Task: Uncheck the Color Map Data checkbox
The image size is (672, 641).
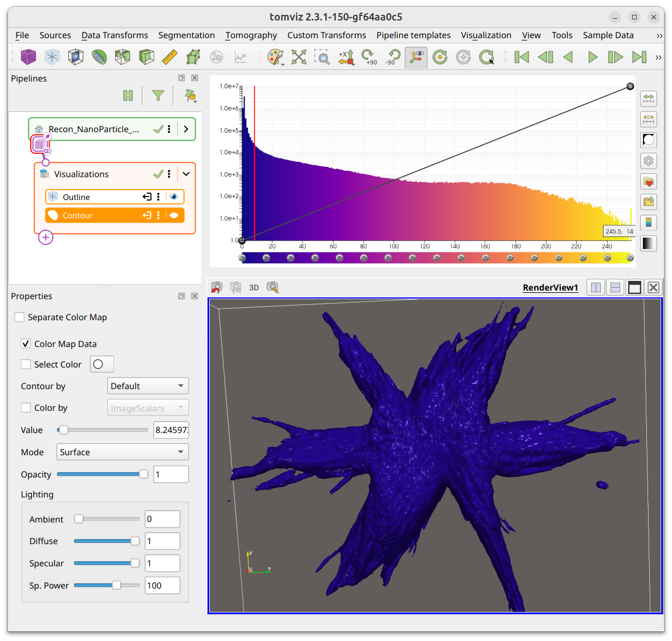Action: pos(26,344)
